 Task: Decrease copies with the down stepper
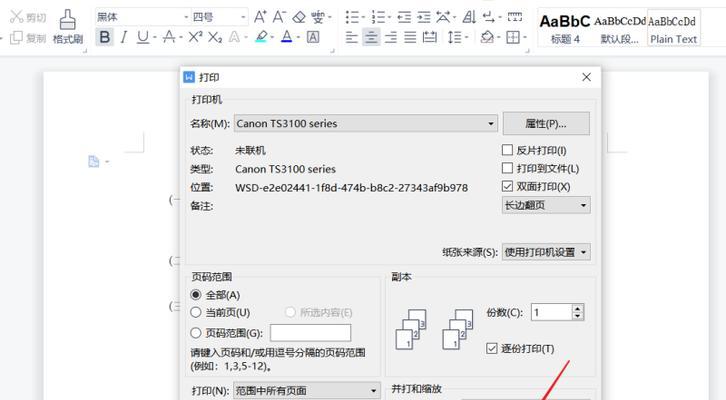point(577,317)
